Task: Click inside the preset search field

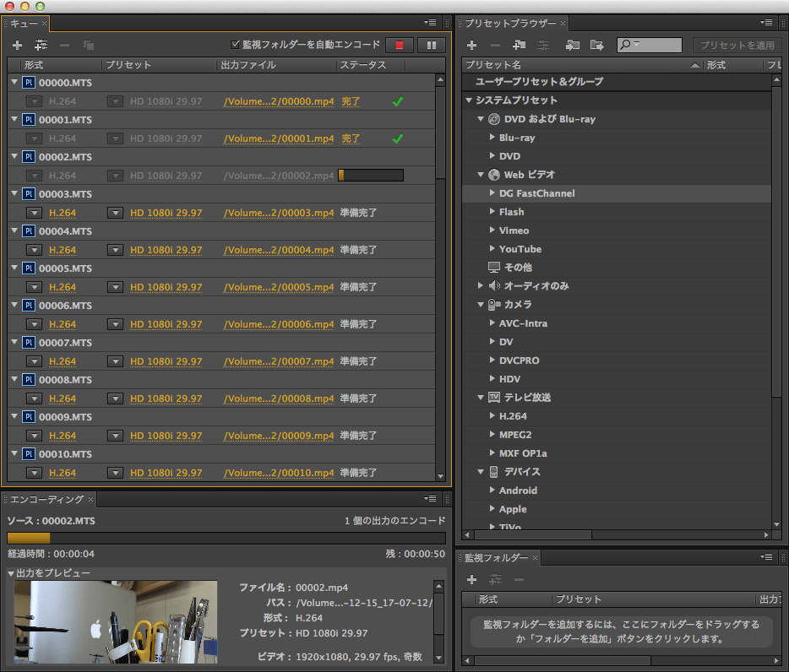Action: tap(653, 45)
